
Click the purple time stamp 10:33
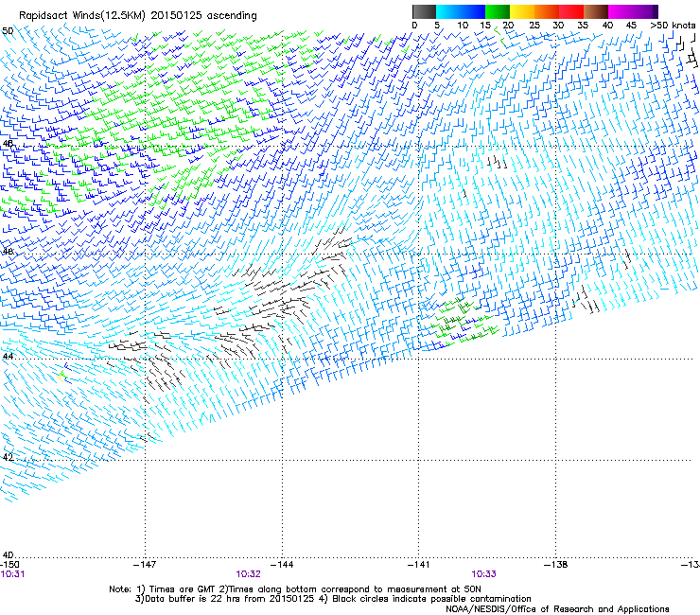(484, 574)
